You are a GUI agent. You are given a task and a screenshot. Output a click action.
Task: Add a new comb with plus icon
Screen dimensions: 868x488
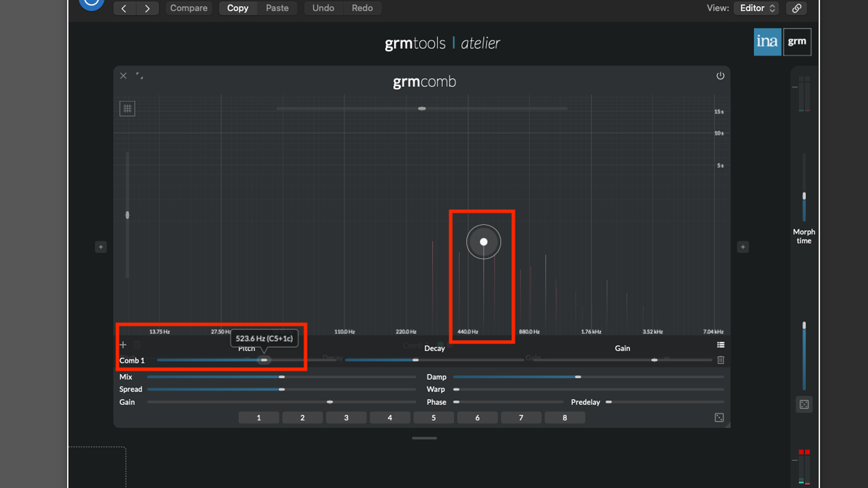click(x=123, y=345)
